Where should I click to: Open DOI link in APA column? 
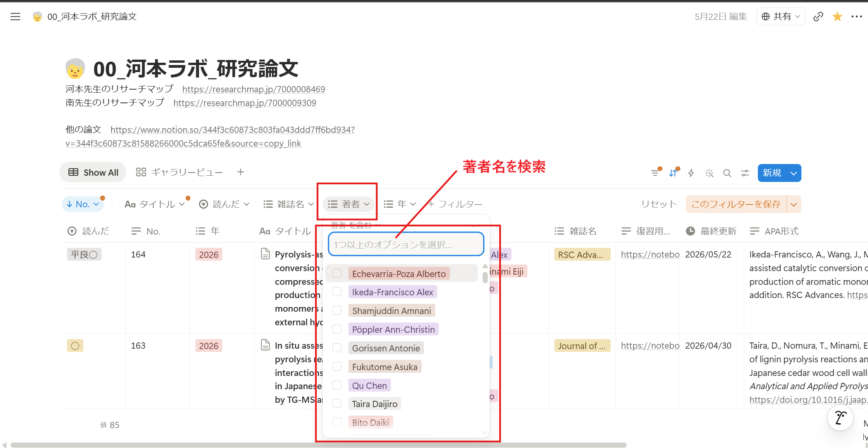point(808,400)
